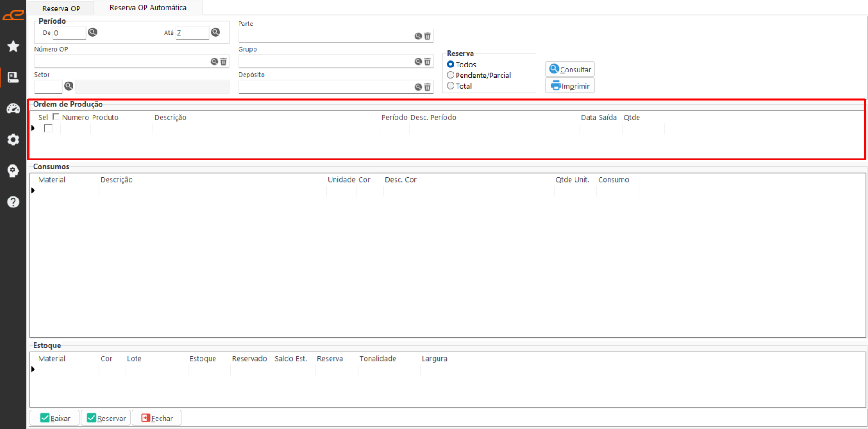Screen dimensions: 868x429
Task: Click the help question mark icon
Action: click(x=13, y=202)
